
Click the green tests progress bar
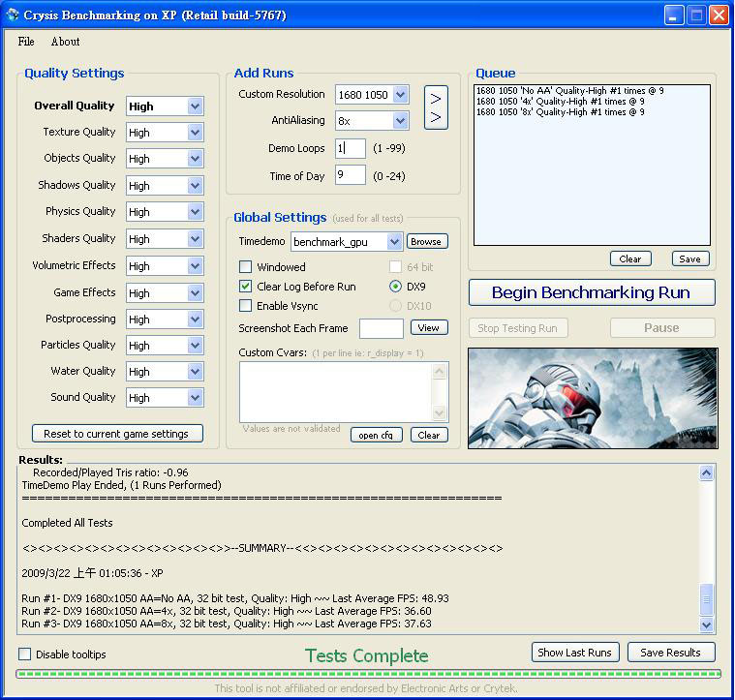click(x=368, y=674)
